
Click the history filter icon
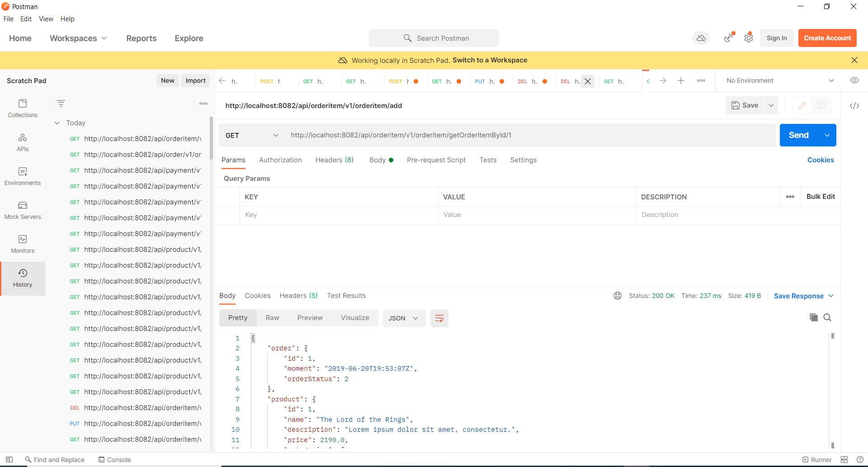pos(61,104)
